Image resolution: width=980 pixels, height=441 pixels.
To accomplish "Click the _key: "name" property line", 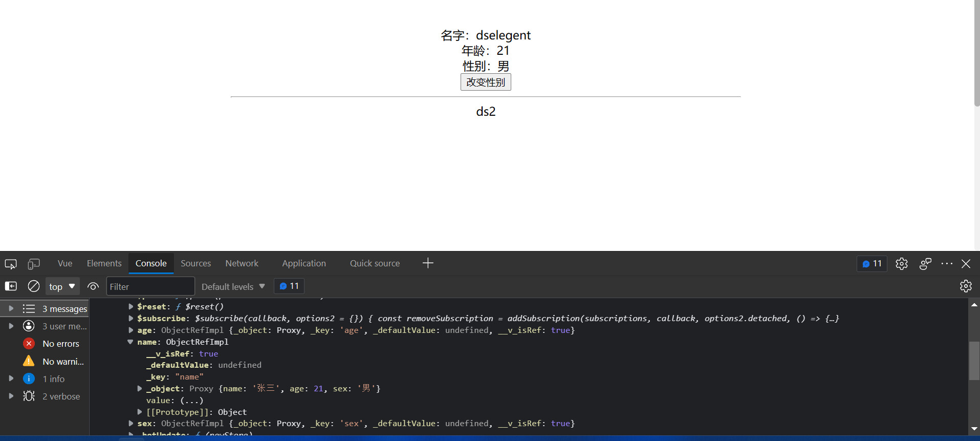I will [175, 376].
